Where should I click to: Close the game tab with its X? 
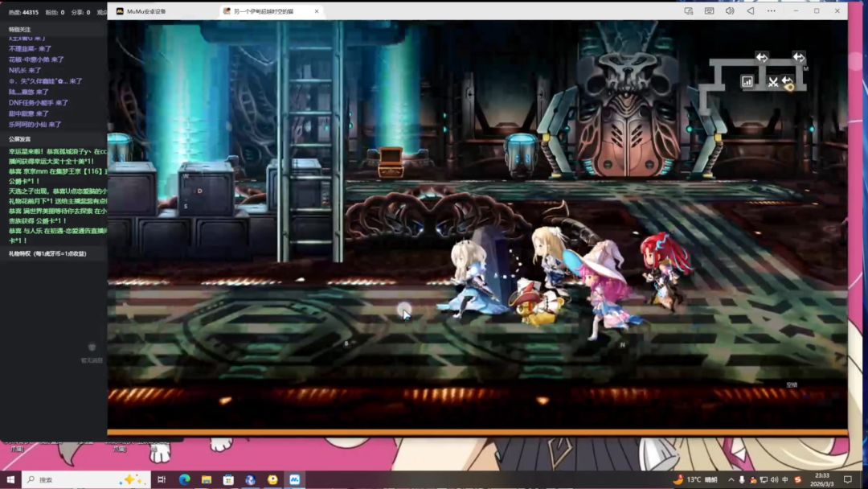point(317,11)
